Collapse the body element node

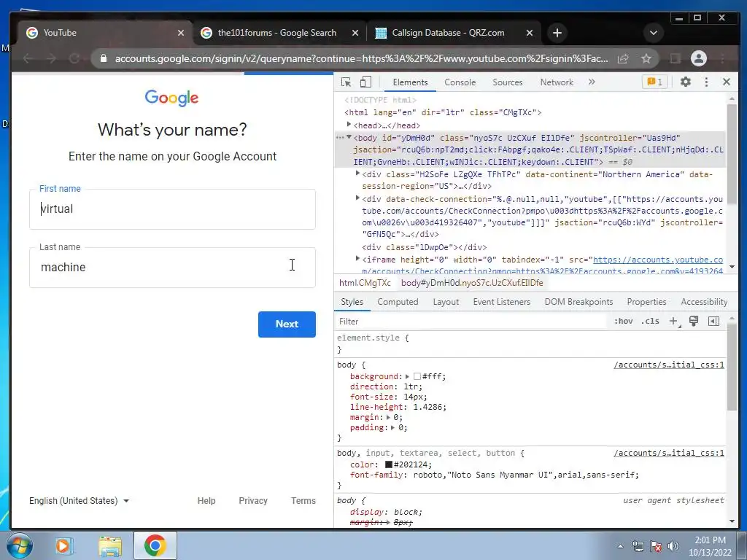pyautogui.click(x=349, y=137)
